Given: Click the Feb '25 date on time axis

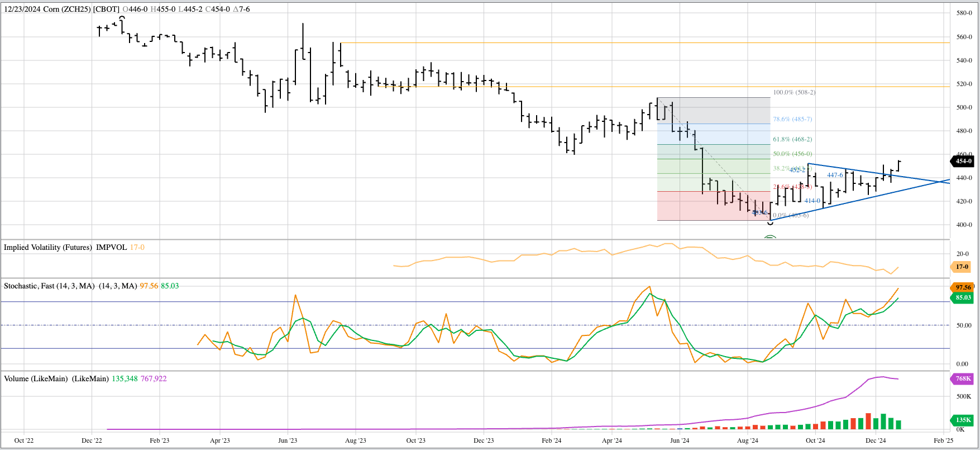Looking at the screenshot, I should 943,440.
